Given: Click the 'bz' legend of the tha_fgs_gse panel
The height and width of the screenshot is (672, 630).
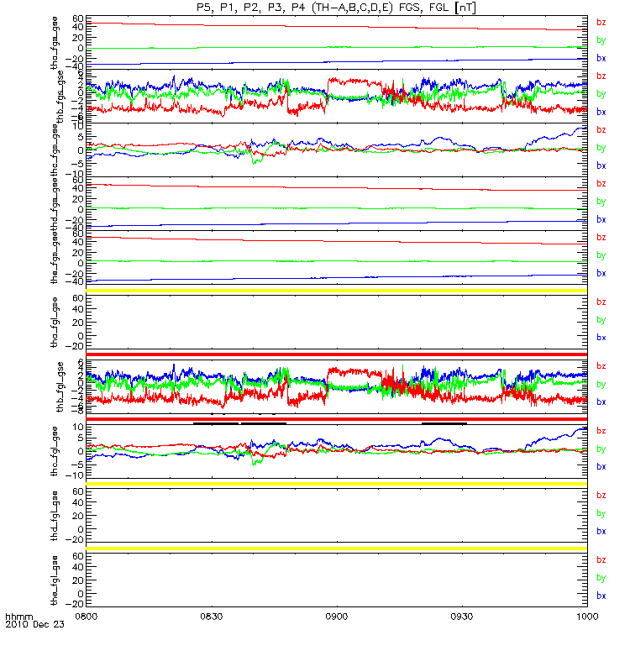Looking at the screenshot, I should (x=601, y=23).
